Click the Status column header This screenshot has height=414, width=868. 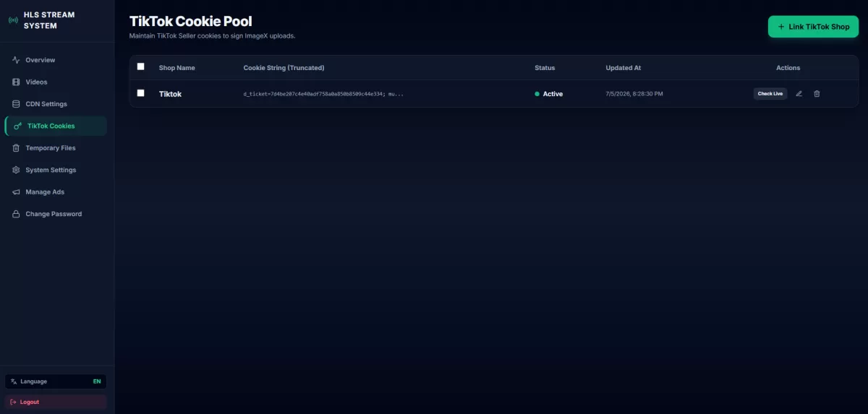[x=545, y=68]
